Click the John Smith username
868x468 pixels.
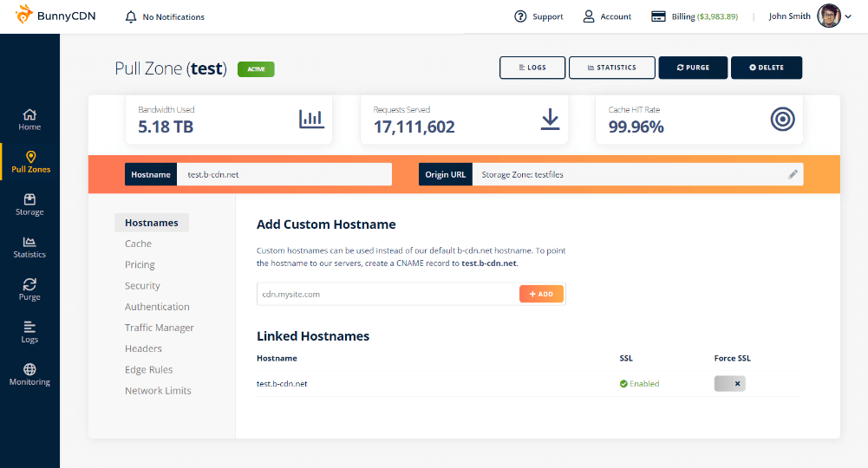(x=789, y=16)
